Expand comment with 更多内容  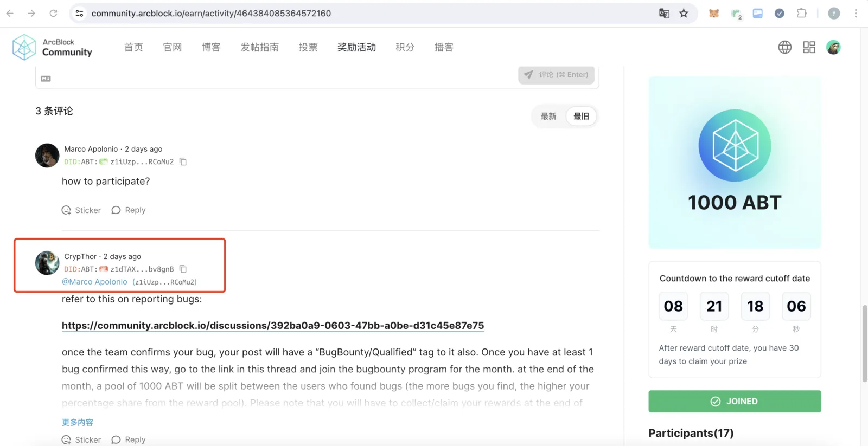point(78,422)
